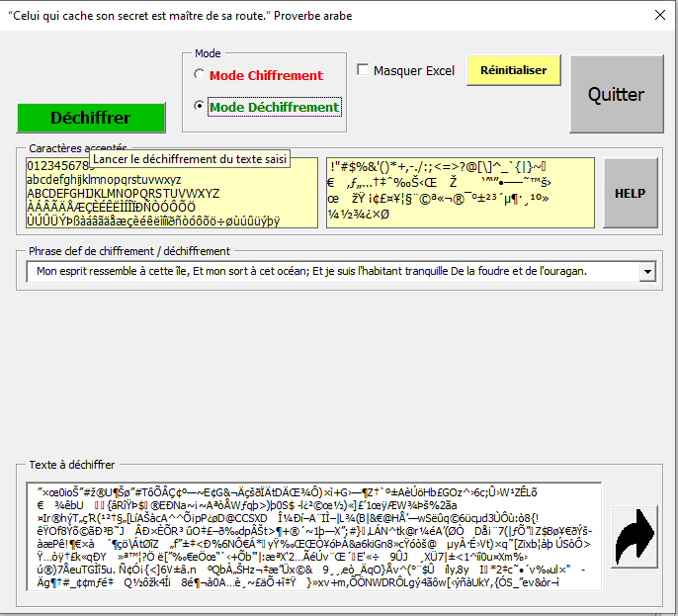This screenshot has height=616, width=678.
Task: Click into the 'Mon esprit ressemble' key phrase field
Action: click(x=326, y=271)
